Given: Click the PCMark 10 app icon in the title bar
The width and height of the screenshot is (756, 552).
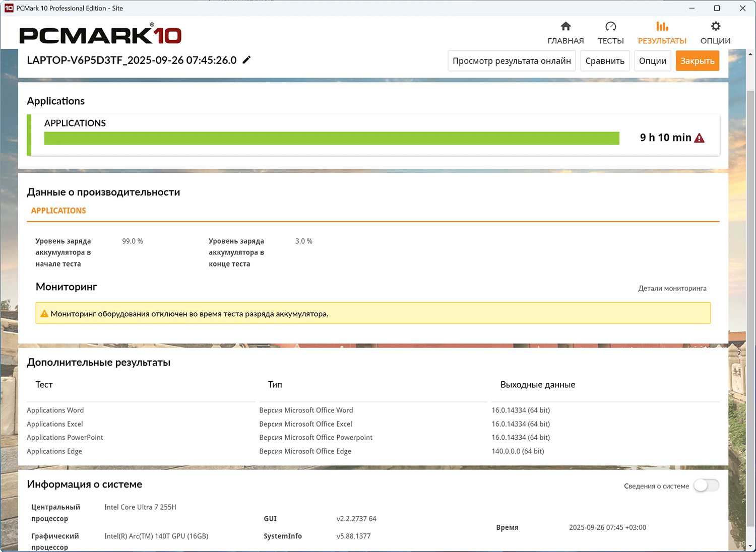Looking at the screenshot, I should [x=9, y=8].
